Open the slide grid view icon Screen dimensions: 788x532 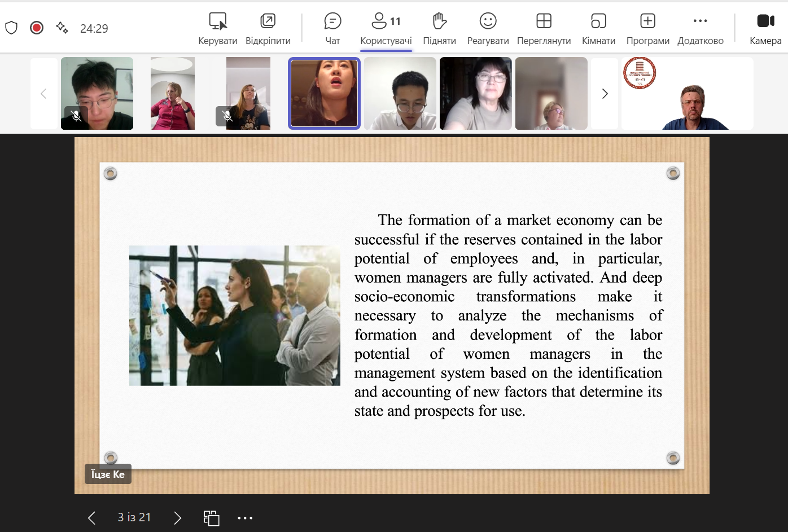212,518
